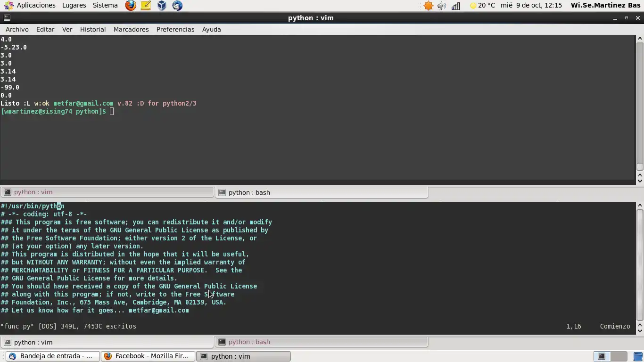The width and height of the screenshot is (644, 362).
Task: Click the output line '-5.23.0'
Action: point(14,47)
